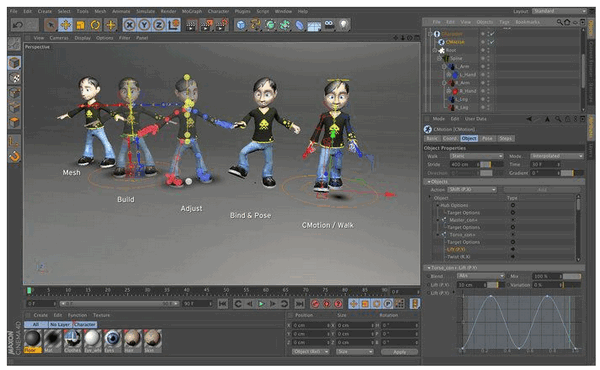Toggle visibility dot for R_Hand object
This screenshot has width=600, height=370.
483,91
